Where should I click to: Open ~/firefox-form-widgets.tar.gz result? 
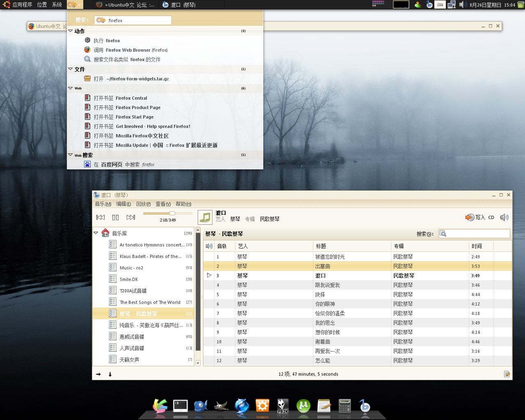(165, 79)
